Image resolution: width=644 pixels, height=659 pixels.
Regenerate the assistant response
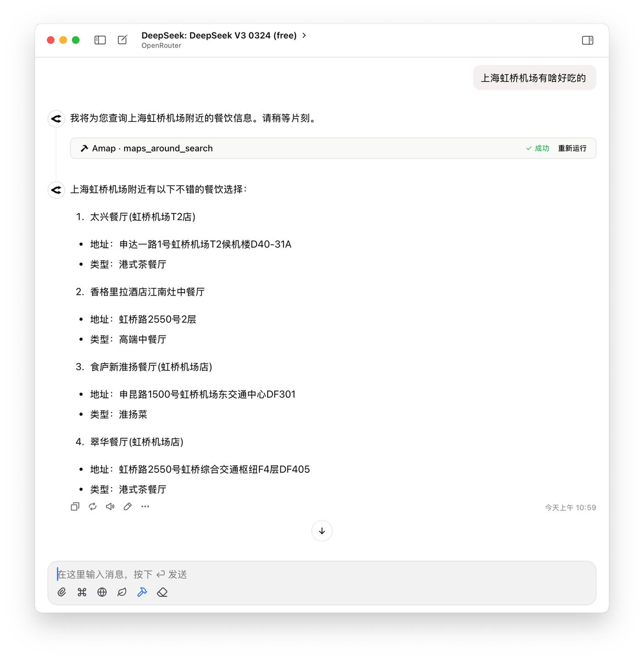point(92,506)
